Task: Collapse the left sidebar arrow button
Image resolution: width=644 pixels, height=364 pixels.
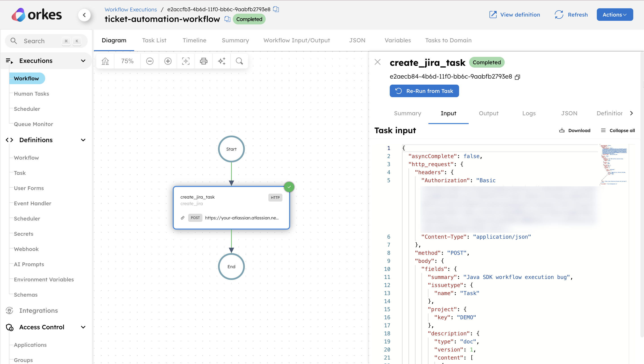Action: (85, 15)
